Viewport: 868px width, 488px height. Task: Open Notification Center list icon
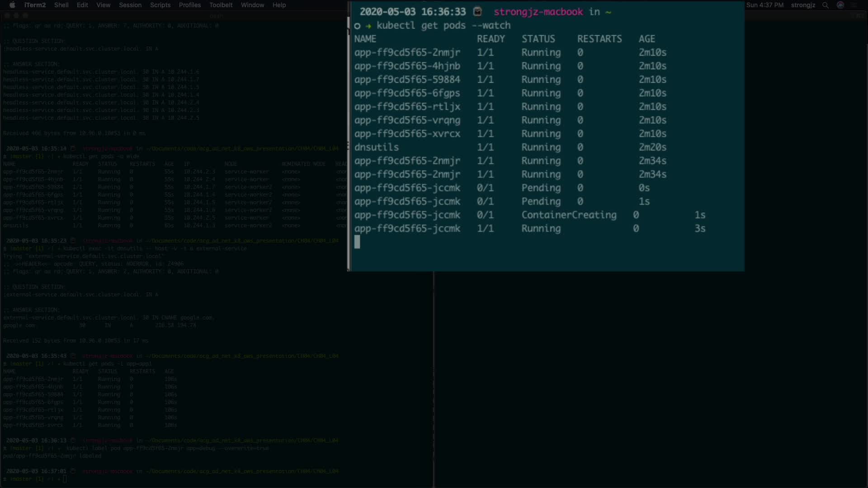click(x=854, y=5)
